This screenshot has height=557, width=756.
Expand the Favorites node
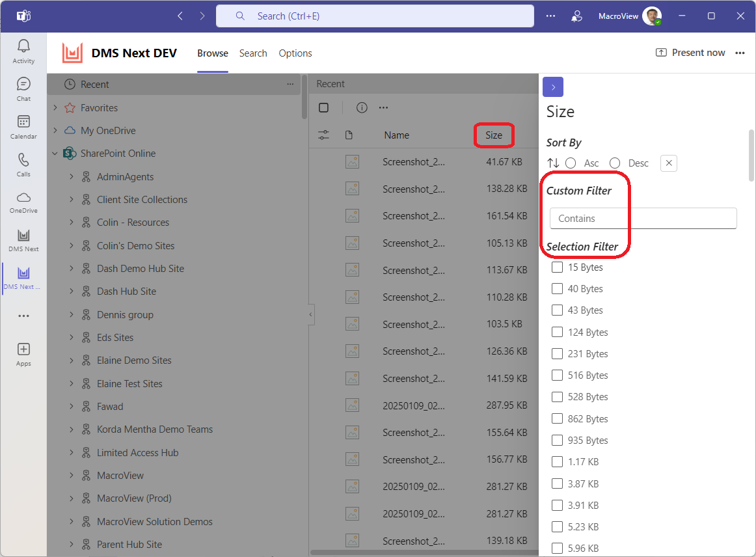[x=55, y=107]
